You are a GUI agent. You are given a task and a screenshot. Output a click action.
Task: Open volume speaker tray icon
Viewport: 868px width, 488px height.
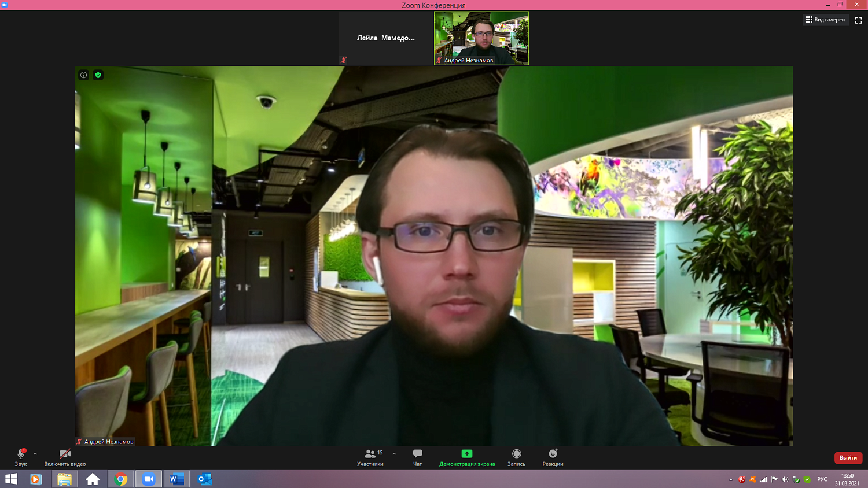tap(785, 479)
